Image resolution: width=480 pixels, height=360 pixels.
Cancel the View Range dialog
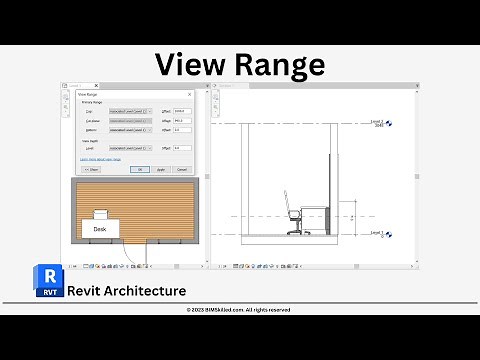click(x=182, y=169)
